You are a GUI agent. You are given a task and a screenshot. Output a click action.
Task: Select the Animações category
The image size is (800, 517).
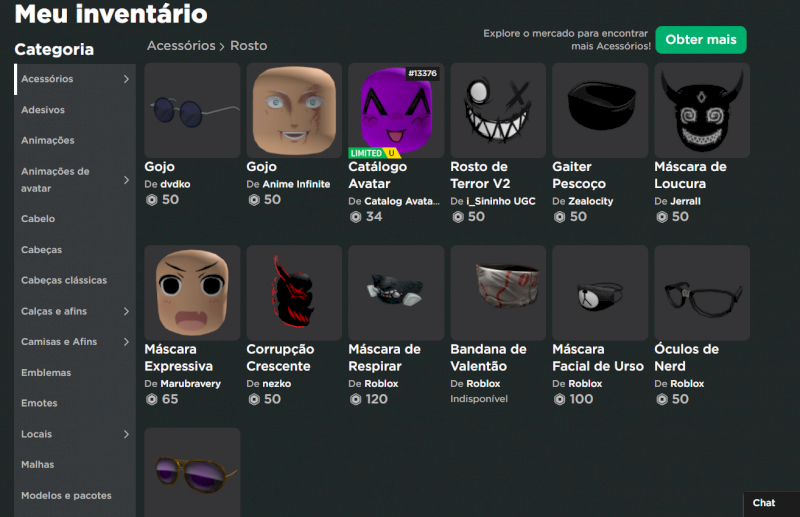75,140
